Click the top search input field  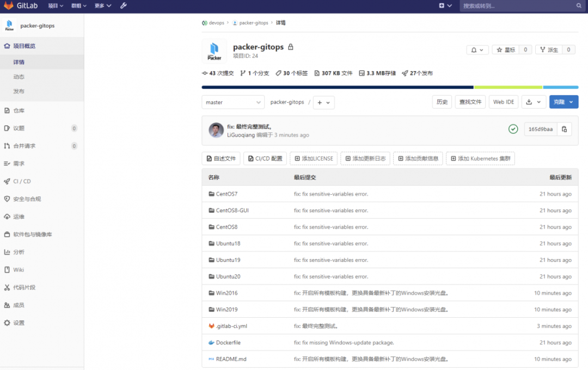517,6
